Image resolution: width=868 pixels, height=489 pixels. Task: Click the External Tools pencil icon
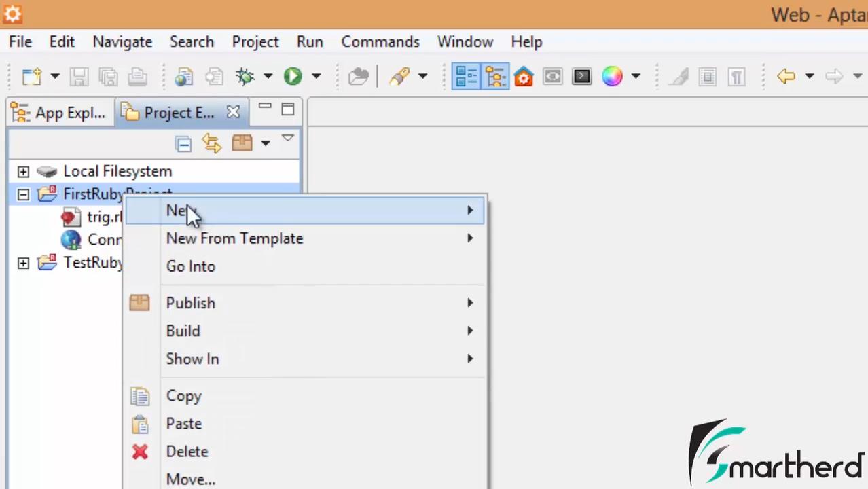[399, 76]
